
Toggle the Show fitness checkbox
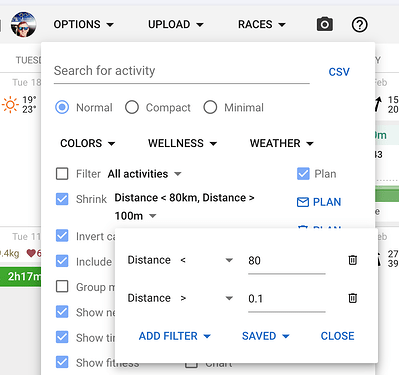tap(62, 362)
